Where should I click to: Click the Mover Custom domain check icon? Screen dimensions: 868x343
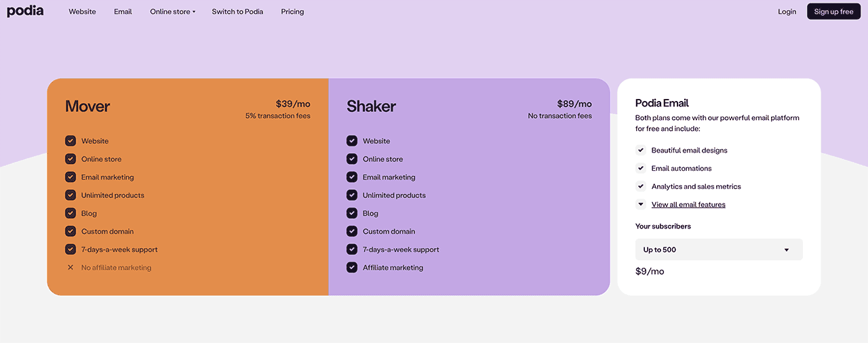[x=71, y=231]
